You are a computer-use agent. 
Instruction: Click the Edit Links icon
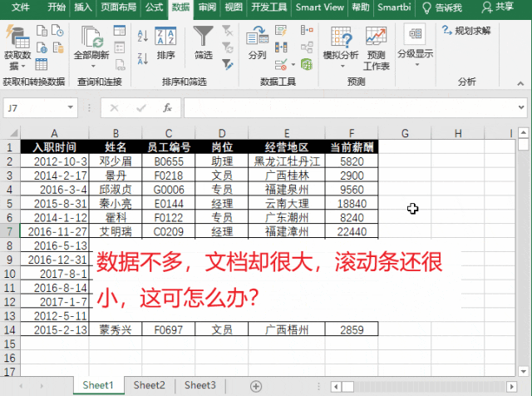[x=120, y=65]
